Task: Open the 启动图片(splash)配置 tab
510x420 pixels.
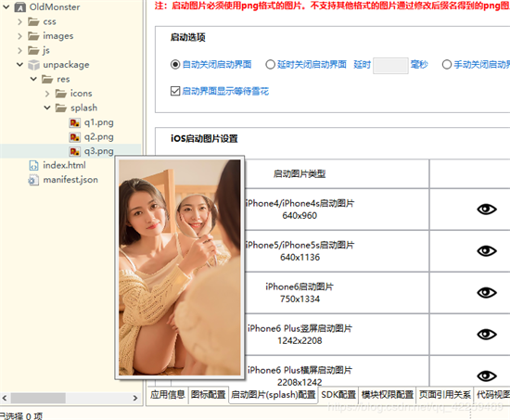Action: pos(274,395)
